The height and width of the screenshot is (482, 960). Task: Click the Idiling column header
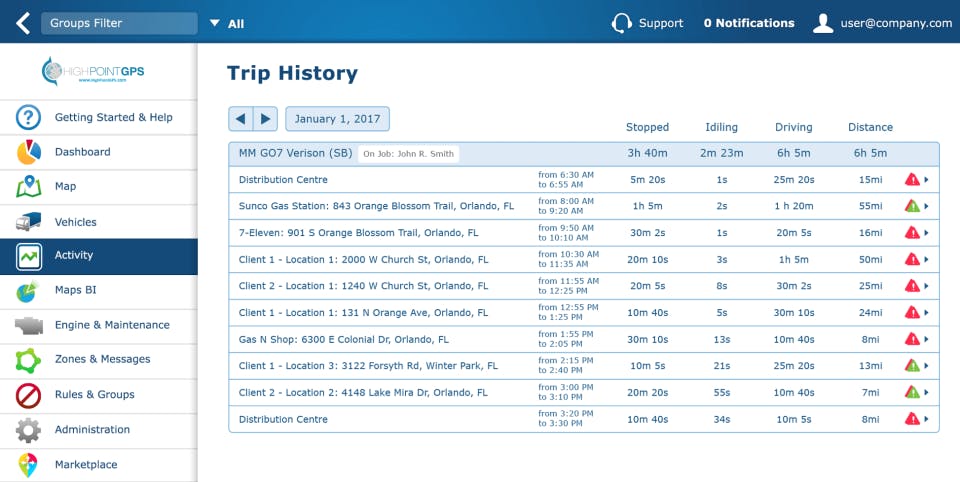[x=721, y=127]
